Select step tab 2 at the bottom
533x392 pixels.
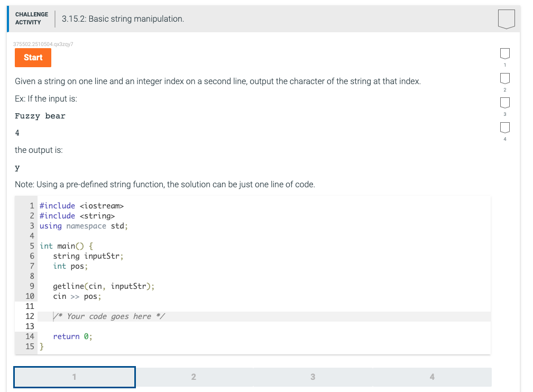194,377
